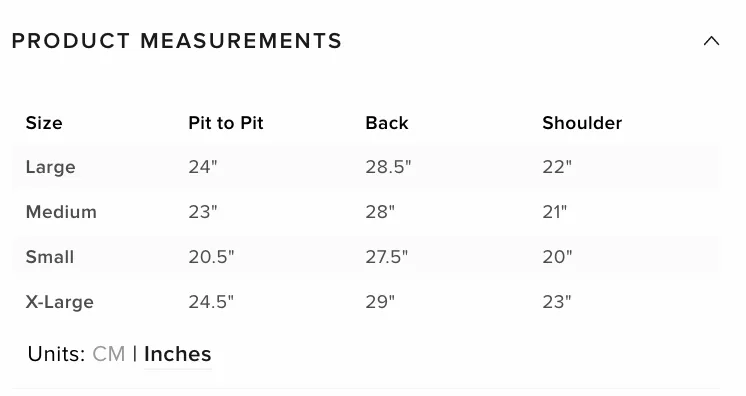Click the Pit to Pit column header
Image resolution: width=746 pixels, height=396 pixels.
click(x=226, y=123)
